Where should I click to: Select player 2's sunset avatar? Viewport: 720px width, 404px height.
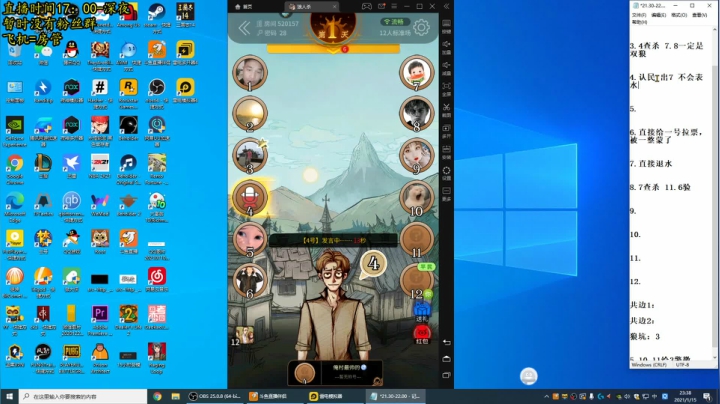pos(250,113)
